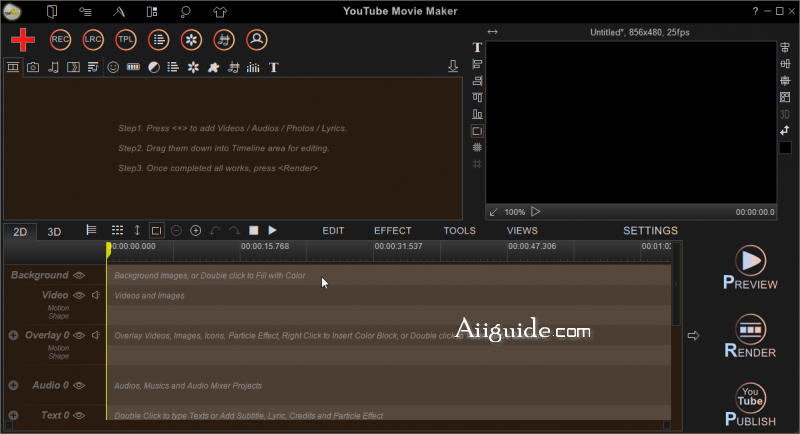Toggle the safe-frame box in timeline toolbar
Image resolution: width=800 pixels, height=434 pixels.
[x=157, y=231]
